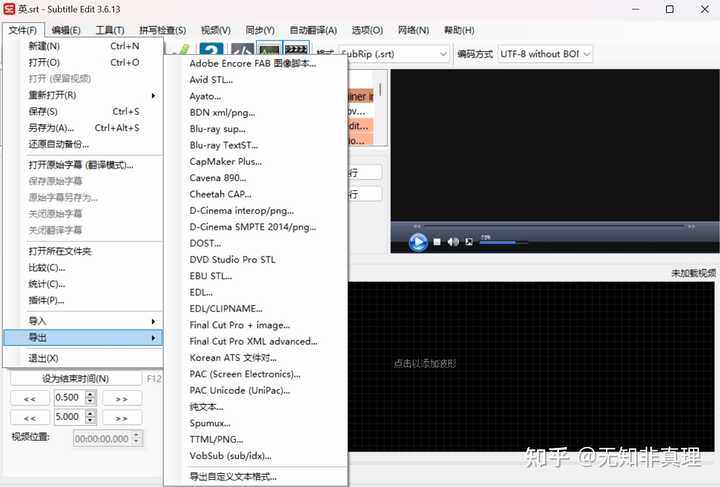The image size is (720, 487).
Task: Click the back button beside 0.500
Action: click(x=30, y=398)
